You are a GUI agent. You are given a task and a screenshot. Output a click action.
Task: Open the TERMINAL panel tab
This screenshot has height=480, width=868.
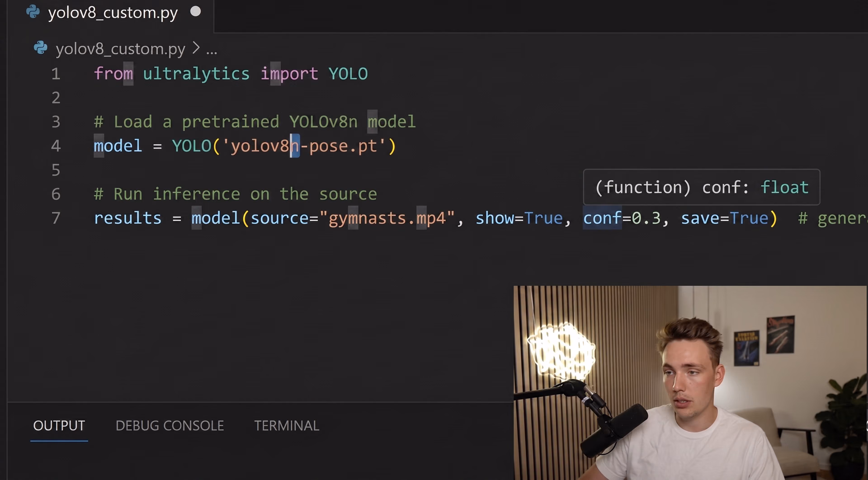[287, 426]
